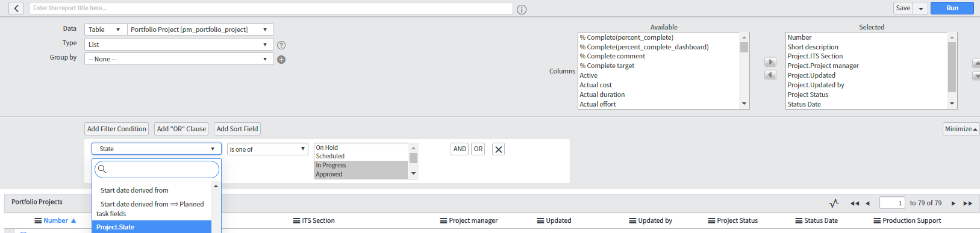Click Add Filter Condition button
The height and width of the screenshot is (233, 980).
coord(117,129)
